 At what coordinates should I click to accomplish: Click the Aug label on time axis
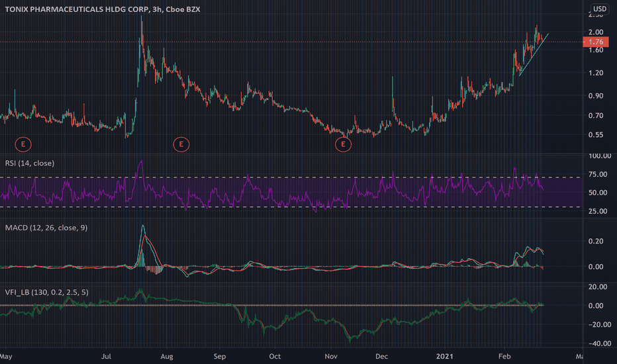click(x=166, y=357)
